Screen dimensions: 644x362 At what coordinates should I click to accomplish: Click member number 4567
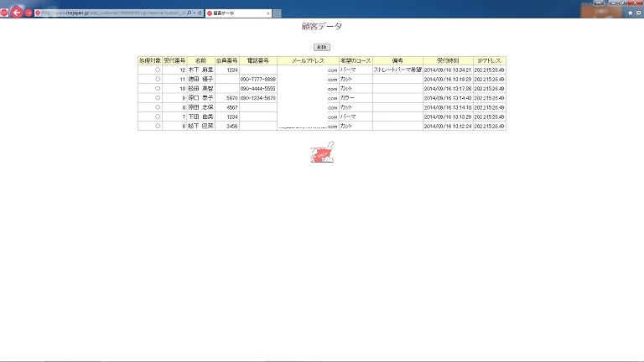click(232, 107)
